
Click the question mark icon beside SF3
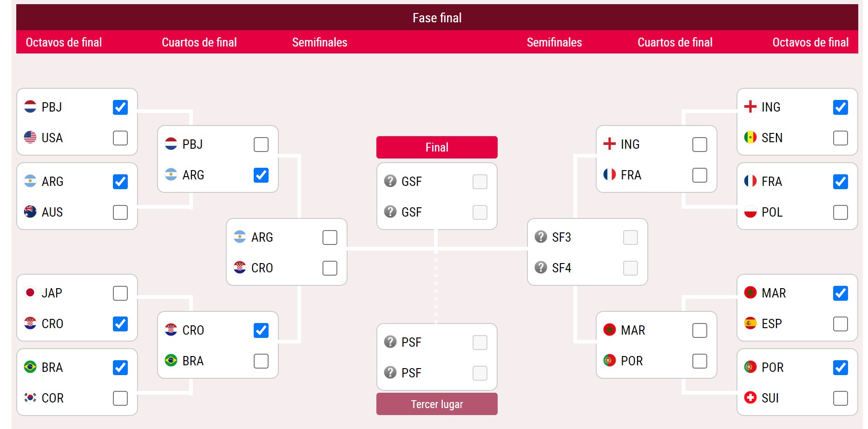tap(541, 237)
